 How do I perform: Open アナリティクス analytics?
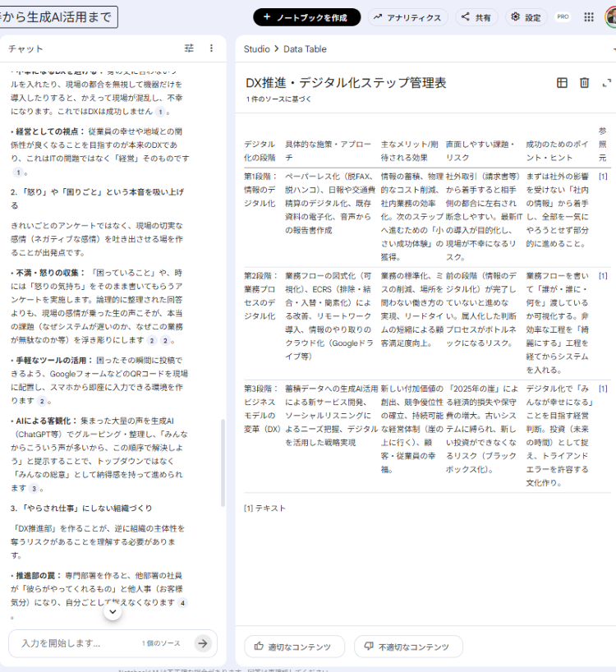tap(407, 17)
